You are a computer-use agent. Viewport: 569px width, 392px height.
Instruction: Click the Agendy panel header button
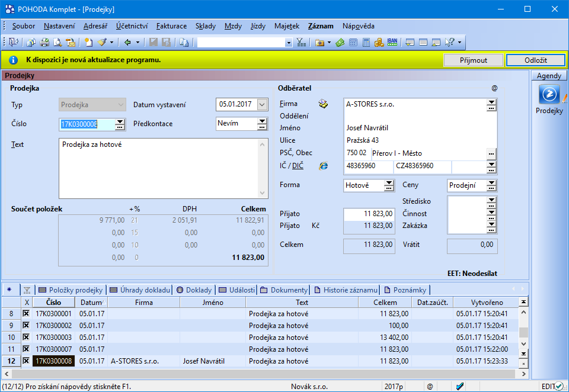(x=549, y=76)
